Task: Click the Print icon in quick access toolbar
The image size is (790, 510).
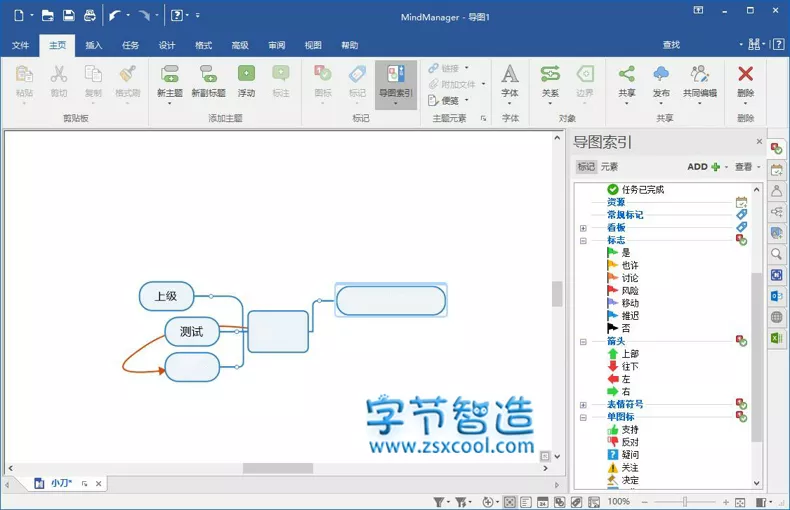Action: point(90,16)
